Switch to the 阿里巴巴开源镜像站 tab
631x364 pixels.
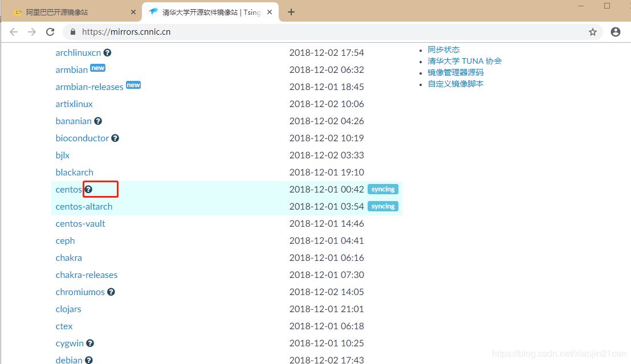click(71, 12)
